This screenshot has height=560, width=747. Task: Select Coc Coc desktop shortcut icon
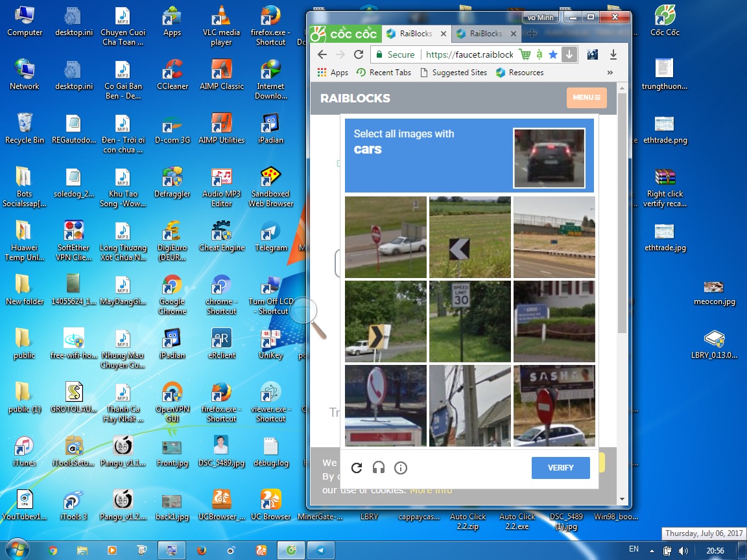[x=665, y=21]
